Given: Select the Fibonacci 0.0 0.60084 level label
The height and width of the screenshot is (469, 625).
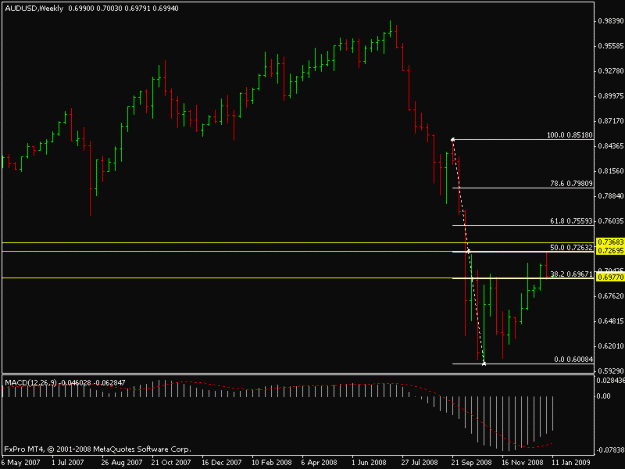Looking at the screenshot, I should click(573, 359).
